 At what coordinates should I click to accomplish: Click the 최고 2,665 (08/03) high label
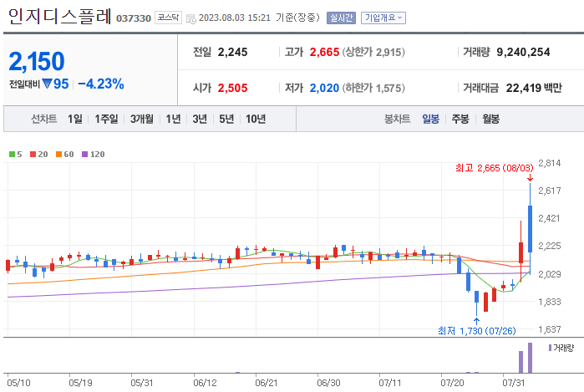click(495, 168)
